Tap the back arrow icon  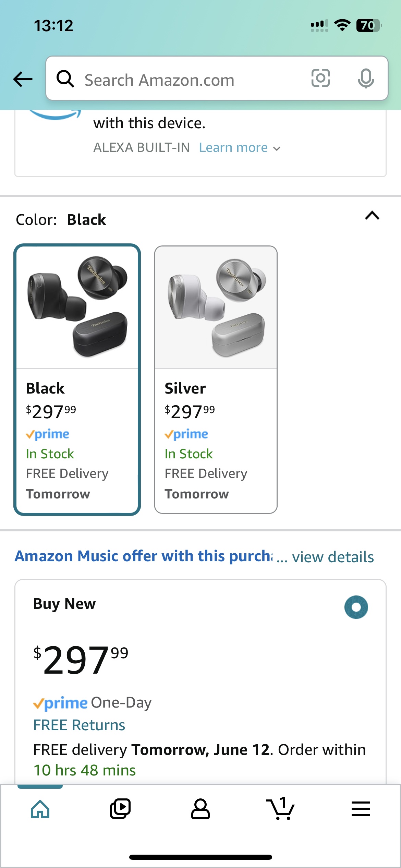point(23,79)
